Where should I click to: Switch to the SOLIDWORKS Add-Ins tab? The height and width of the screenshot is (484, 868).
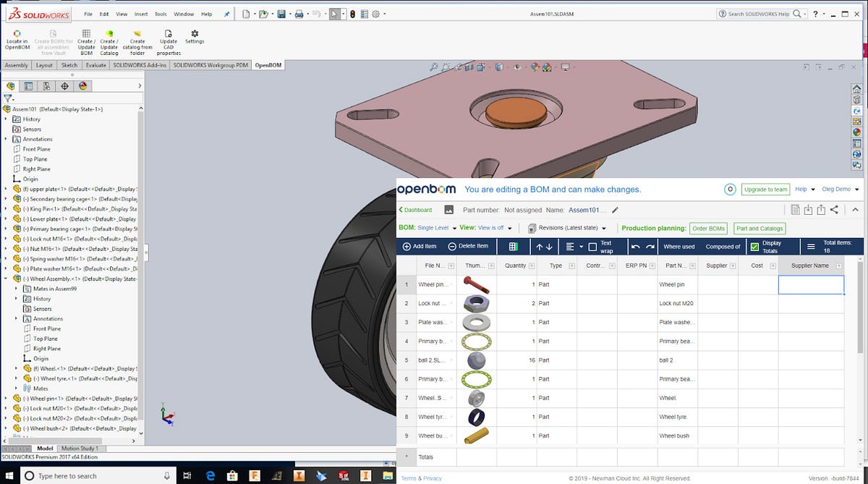point(140,65)
